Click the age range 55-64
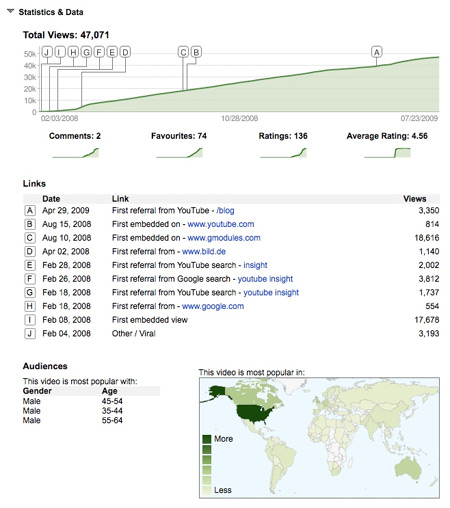450x508 pixels. (x=112, y=421)
